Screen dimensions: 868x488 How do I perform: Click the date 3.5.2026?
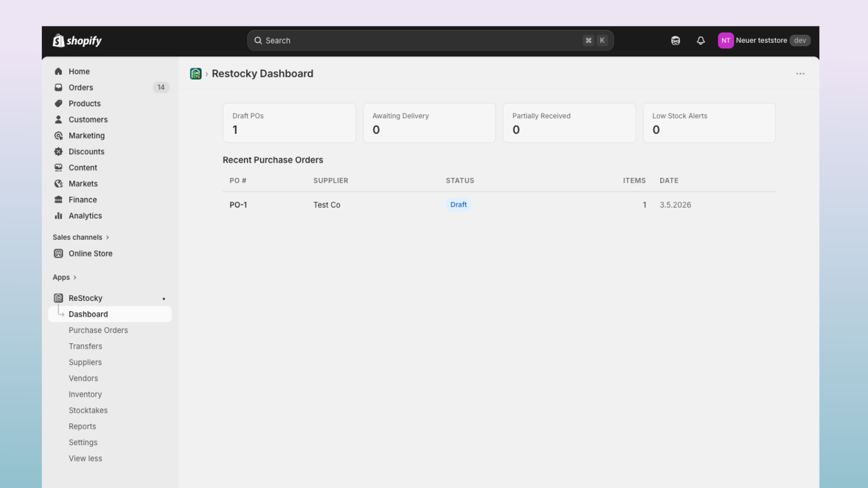(x=675, y=205)
